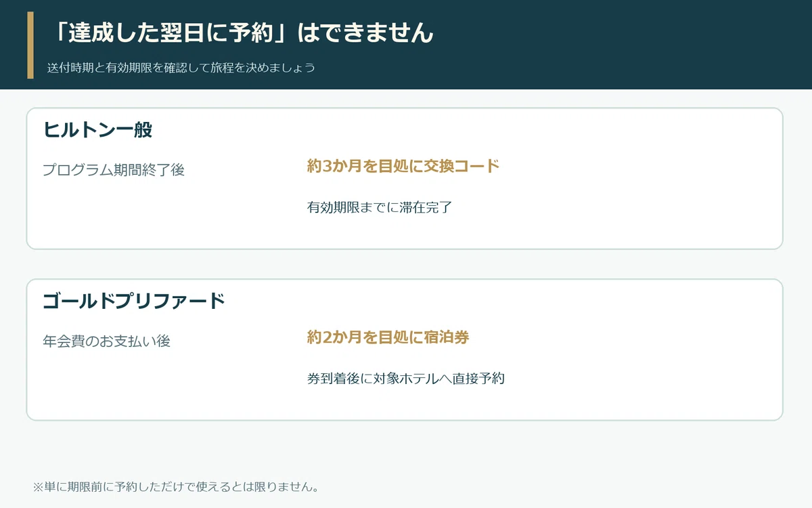Screen dimensions: 812x508
Task: Click the 有効期限までに滞在完了 line
Action: [380, 207]
